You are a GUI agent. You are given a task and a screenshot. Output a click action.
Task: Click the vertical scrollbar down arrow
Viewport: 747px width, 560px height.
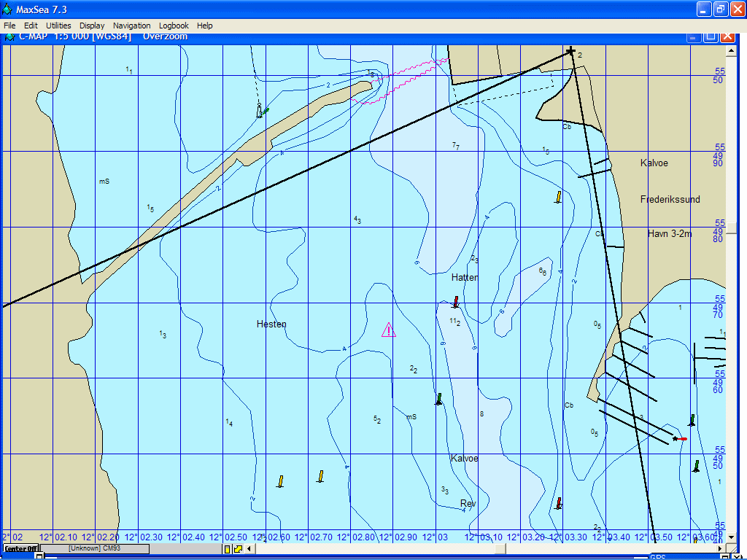(731, 537)
